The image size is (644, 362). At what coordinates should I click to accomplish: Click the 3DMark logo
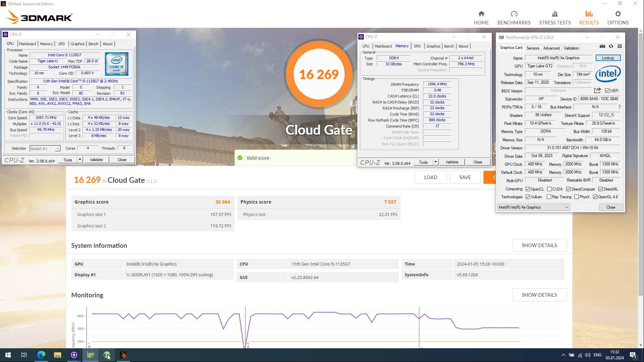tap(40, 17)
